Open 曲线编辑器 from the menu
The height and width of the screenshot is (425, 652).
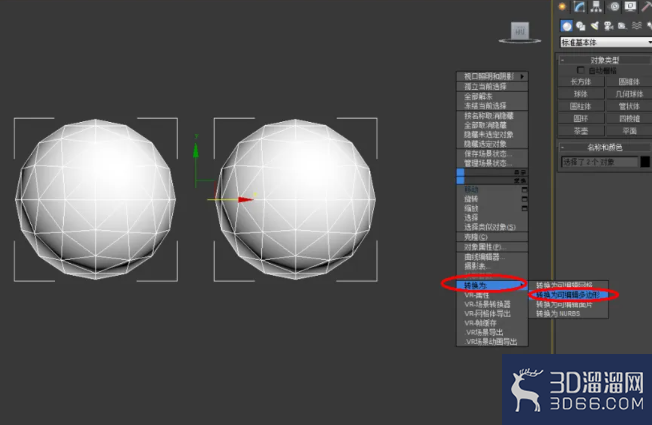[x=492, y=257]
